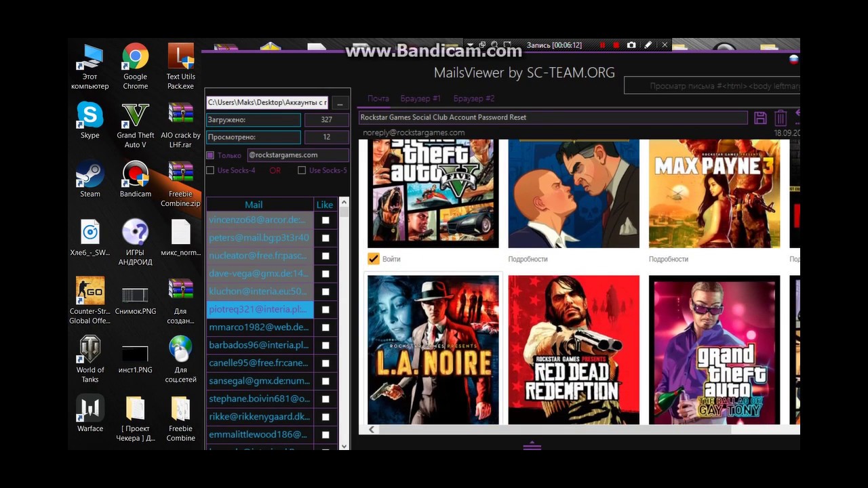Click the left arrow of the horizontal scrollbar
This screenshot has width=868, height=488.
(x=372, y=430)
